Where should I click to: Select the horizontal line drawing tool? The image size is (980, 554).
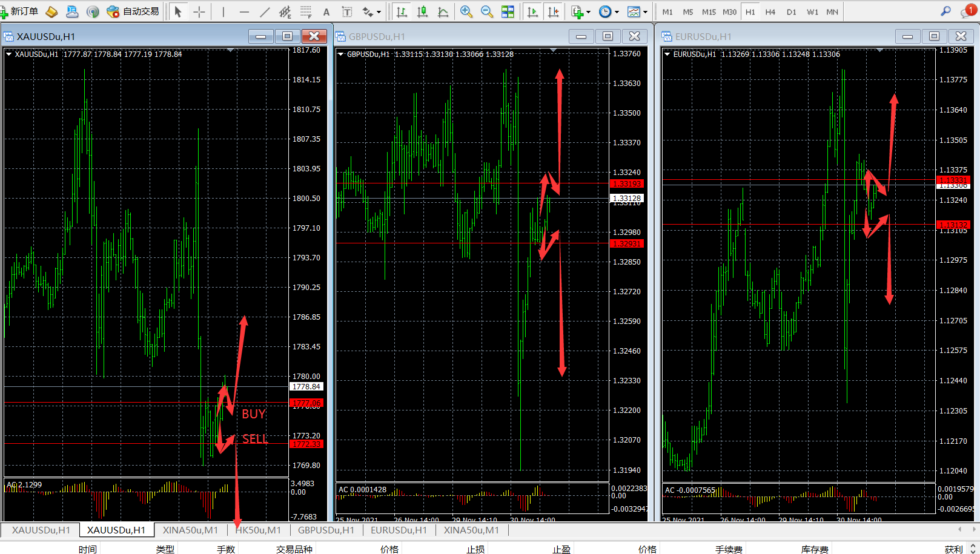[244, 12]
